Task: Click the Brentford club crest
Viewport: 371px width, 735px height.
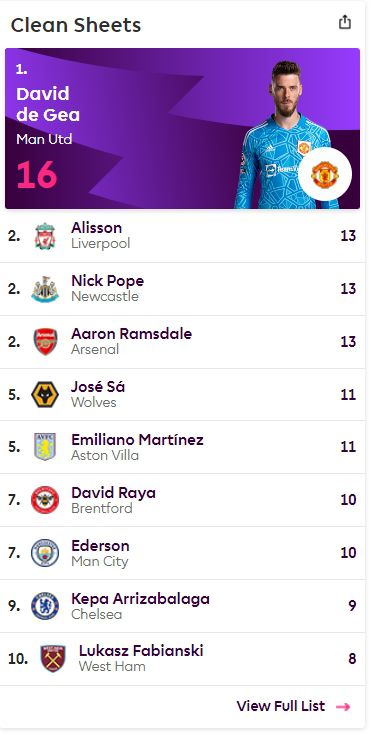Action: [45, 500]
